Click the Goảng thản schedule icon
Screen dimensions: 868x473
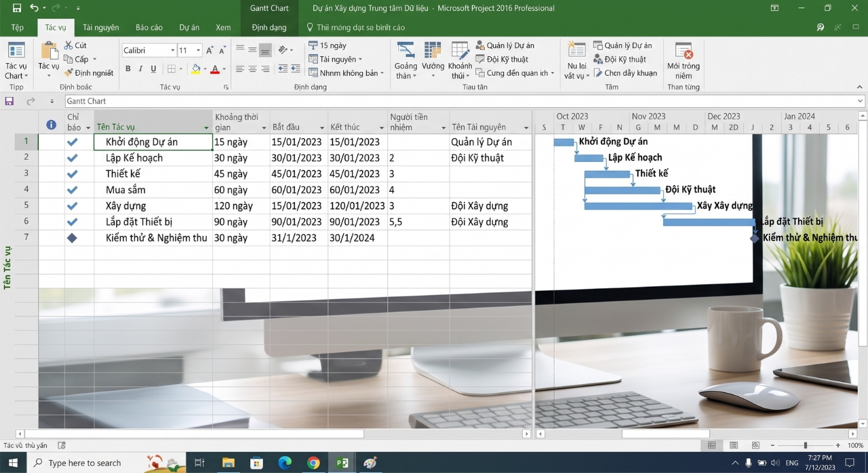click(x=406, y=51)
